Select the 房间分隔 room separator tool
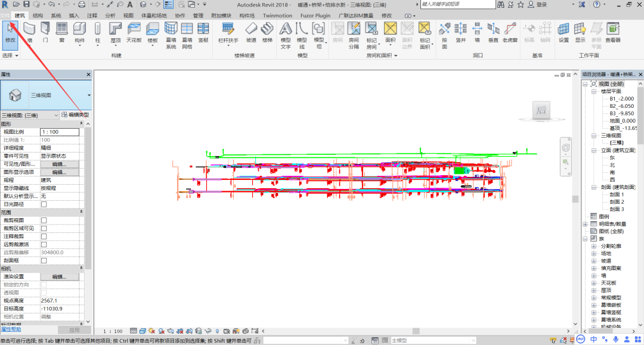Screen dimensions: 644x345 pos(354,35)
